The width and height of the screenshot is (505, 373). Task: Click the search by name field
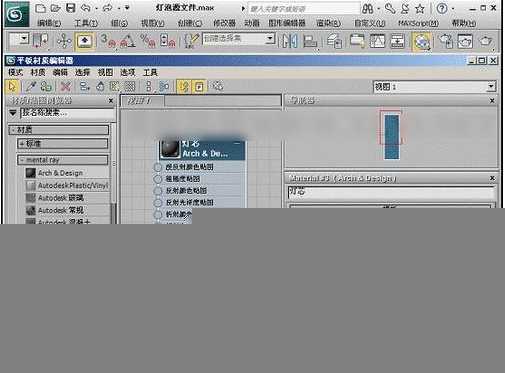(x=67, y=113)
